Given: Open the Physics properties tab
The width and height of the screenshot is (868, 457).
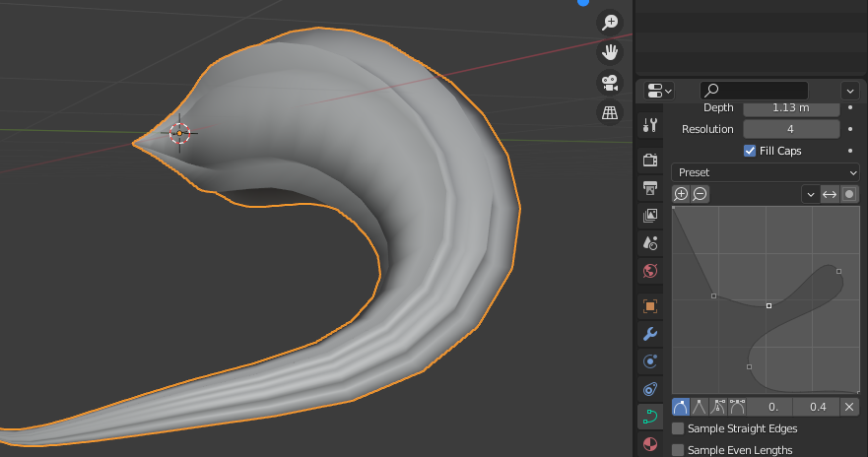Looking at the screenshot, I should tap(650, 361).
